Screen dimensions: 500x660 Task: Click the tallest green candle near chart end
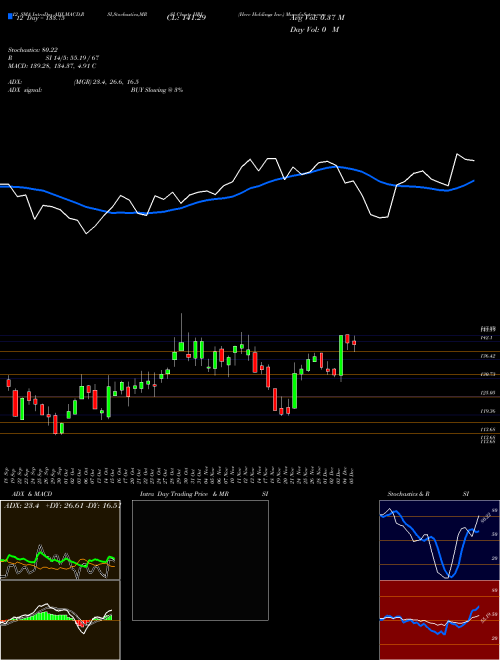pos(341,356)
